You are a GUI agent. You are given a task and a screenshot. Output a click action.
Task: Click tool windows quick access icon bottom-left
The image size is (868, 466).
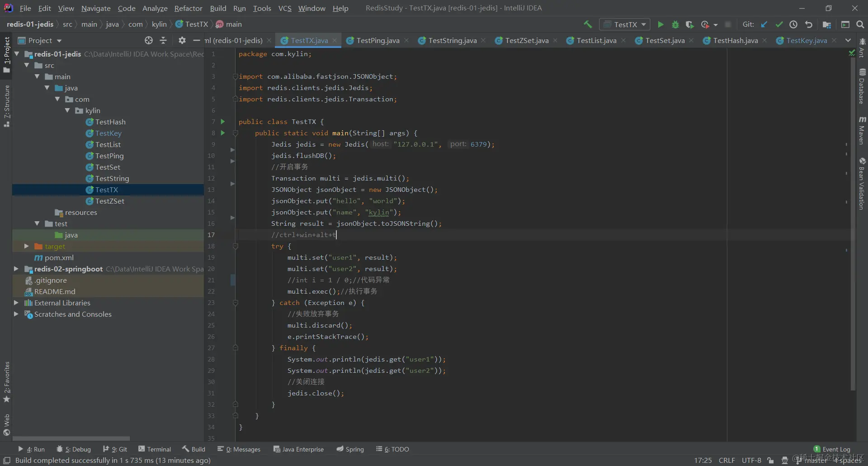point(7,461)
